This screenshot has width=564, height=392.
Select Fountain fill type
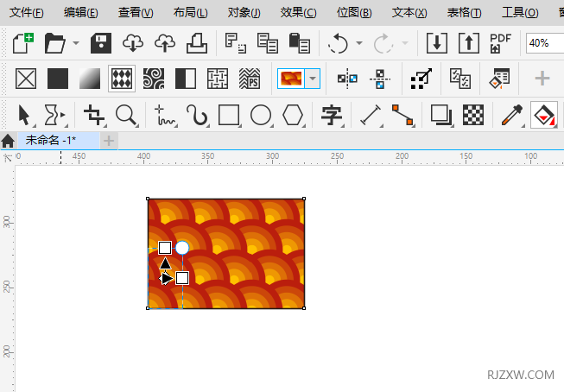(x=90, y=79)
